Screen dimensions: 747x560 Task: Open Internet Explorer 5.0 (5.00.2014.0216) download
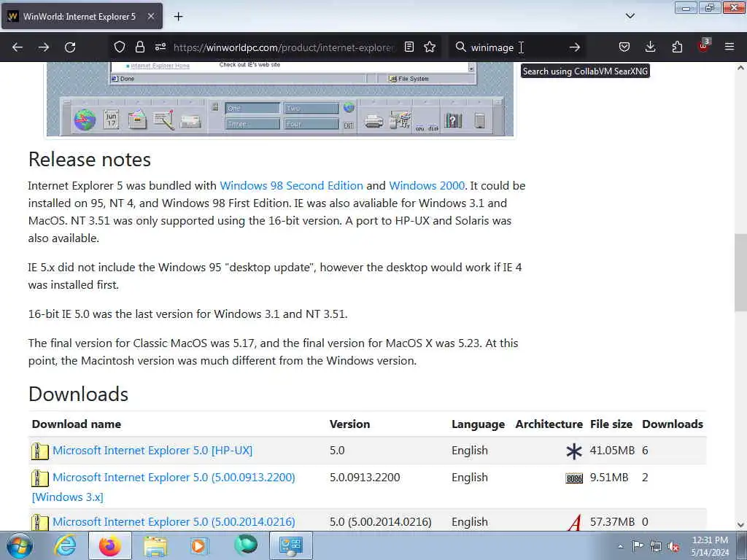click(x=174, y=522)
